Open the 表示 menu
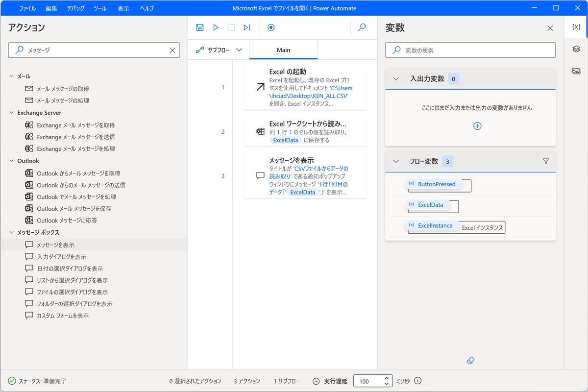The width and height of the screenshot is (588, 392). point(123,8)
